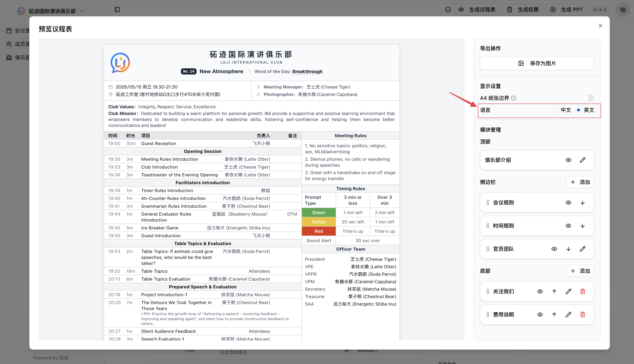This screenshot has height=364, width=634.
Task: Add a bottom module via 底部 添加
Action: (x=580, y=271)
